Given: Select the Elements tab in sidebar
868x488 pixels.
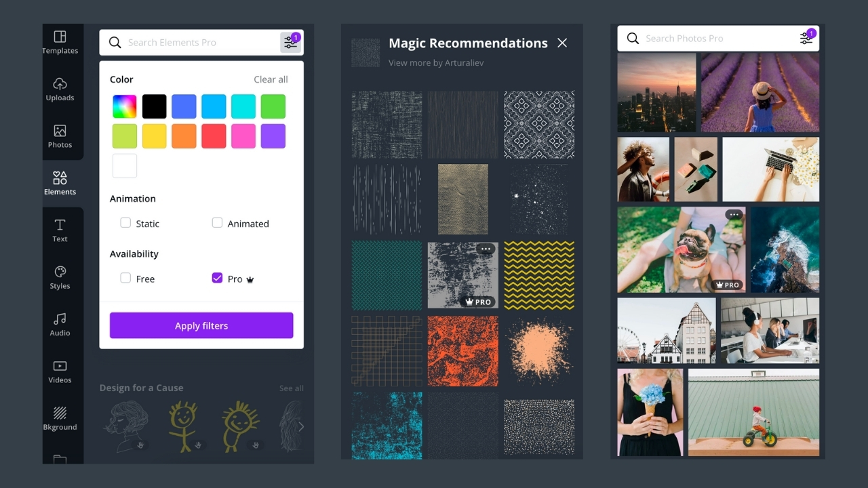Looking at the screenshot, I should point(60,183).
